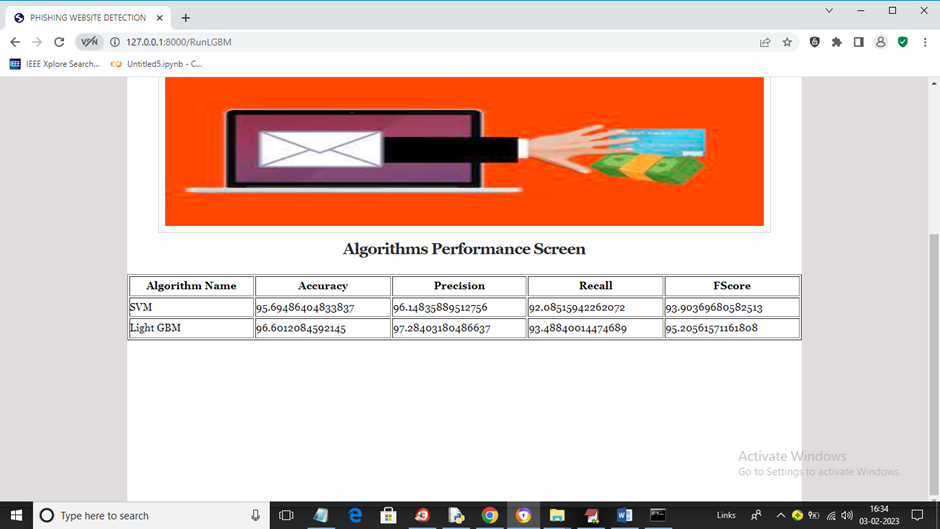The image size is (940, 529).
Task: Open the Windows Start menu
Action: click(16, 515)
